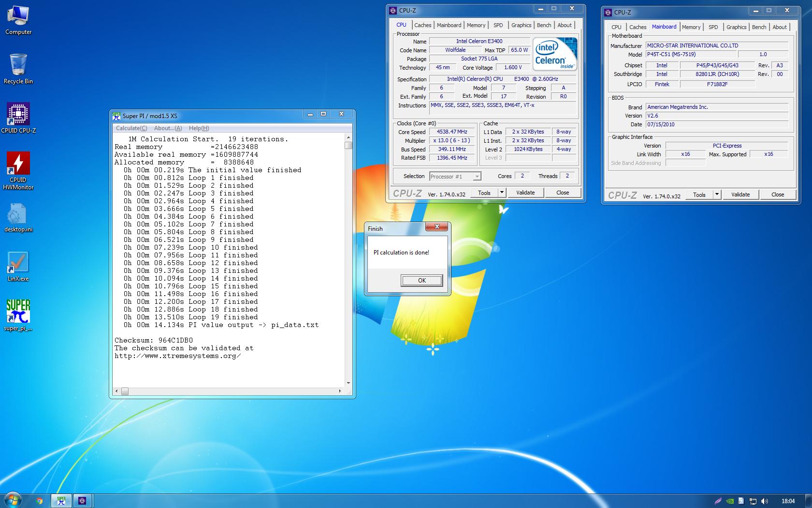Close the Finish dialog with X
The image size is (812, 508).
(x=437, y=226)
